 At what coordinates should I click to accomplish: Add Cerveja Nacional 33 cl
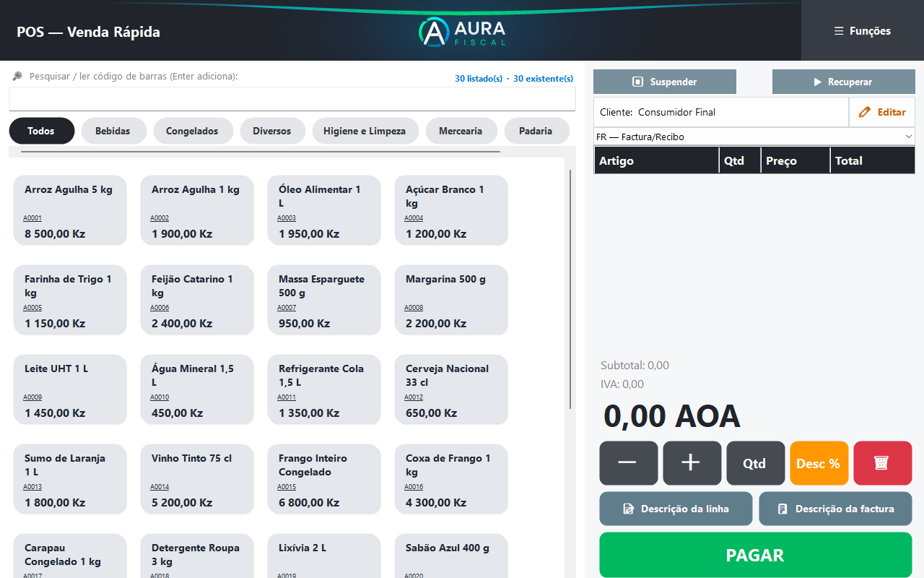coord(451,389)
